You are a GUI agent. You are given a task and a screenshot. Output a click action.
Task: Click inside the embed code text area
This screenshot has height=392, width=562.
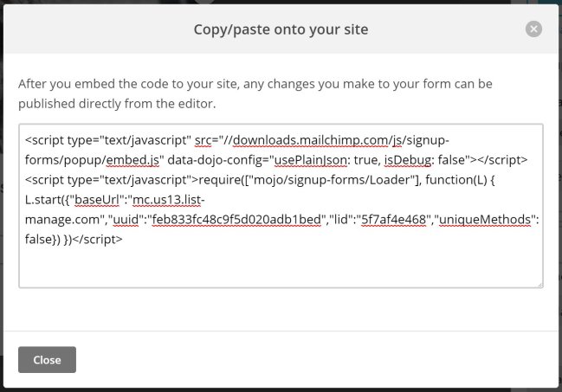pos(281,206)
